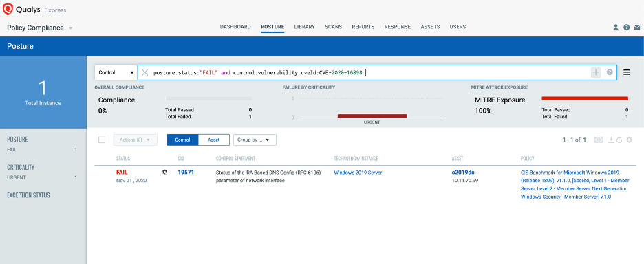The width and height of the screenshot is (644, 264).
Task: Open search help question mark icon
Action: coord(610,72)
